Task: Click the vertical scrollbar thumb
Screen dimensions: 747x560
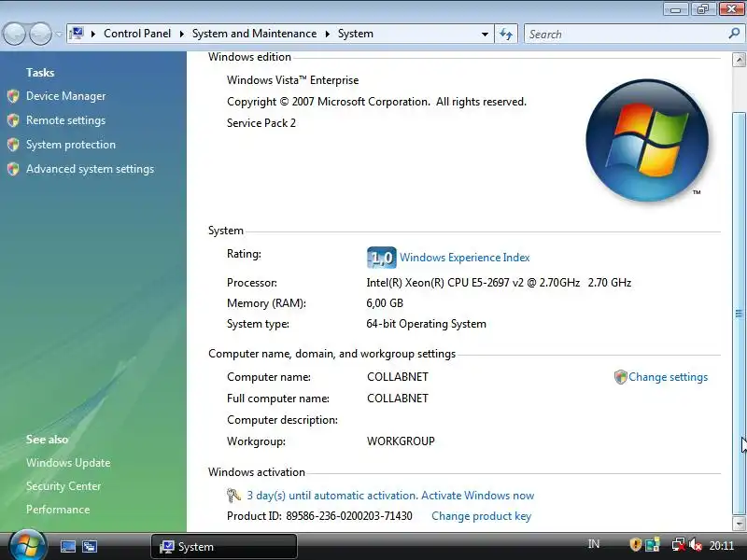Action: point(739,314)
